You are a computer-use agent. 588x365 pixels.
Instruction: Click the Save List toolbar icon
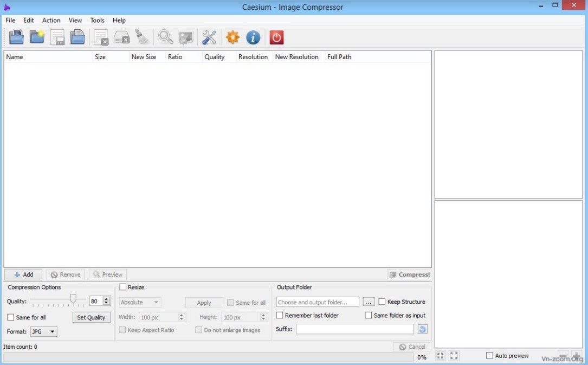tap(57, 37)
